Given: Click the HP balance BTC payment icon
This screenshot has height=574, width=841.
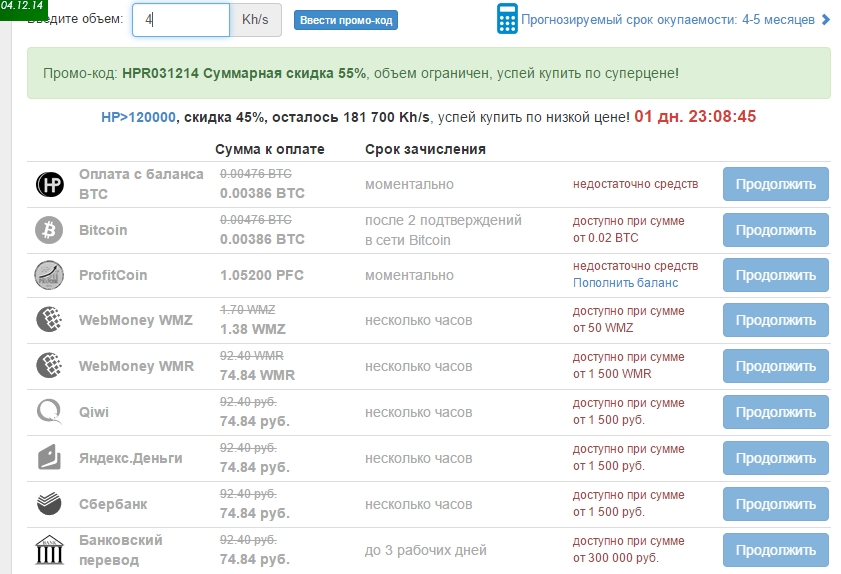Looking at the screenshot, I should [50, 184].
